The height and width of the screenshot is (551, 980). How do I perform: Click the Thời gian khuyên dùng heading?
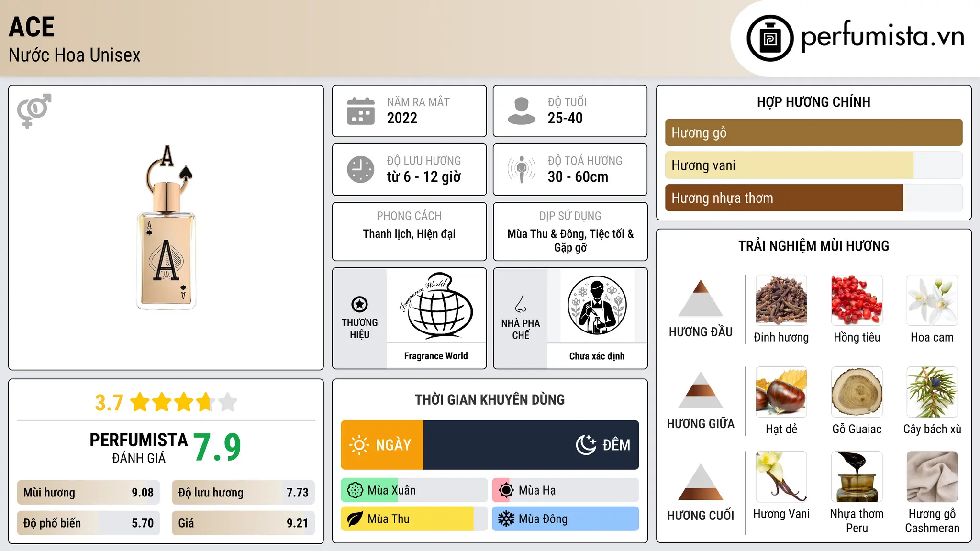[x=490, y=399]
